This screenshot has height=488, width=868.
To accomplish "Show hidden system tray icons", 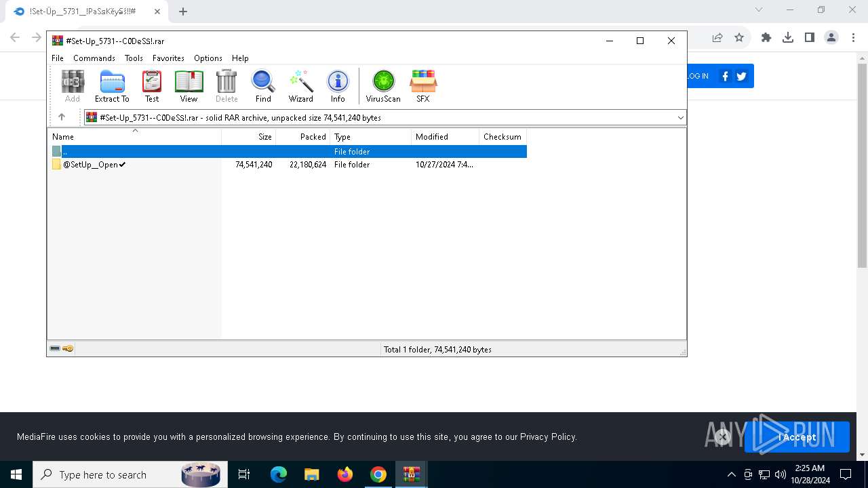I will pos(731,474).
